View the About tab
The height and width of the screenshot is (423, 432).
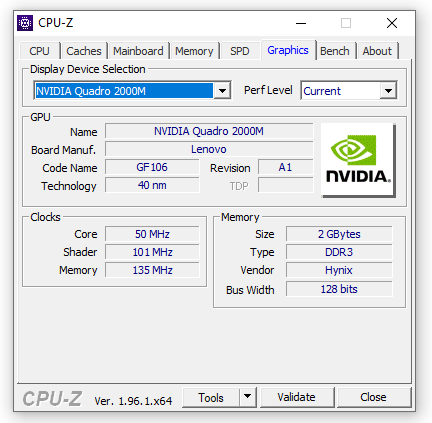click(x=377, y=51)
